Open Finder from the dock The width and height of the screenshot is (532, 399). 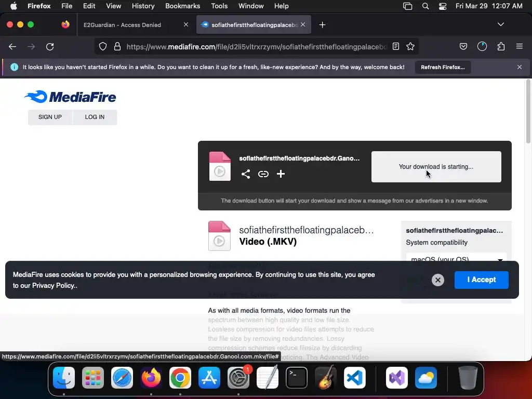[x=64, y=378]
